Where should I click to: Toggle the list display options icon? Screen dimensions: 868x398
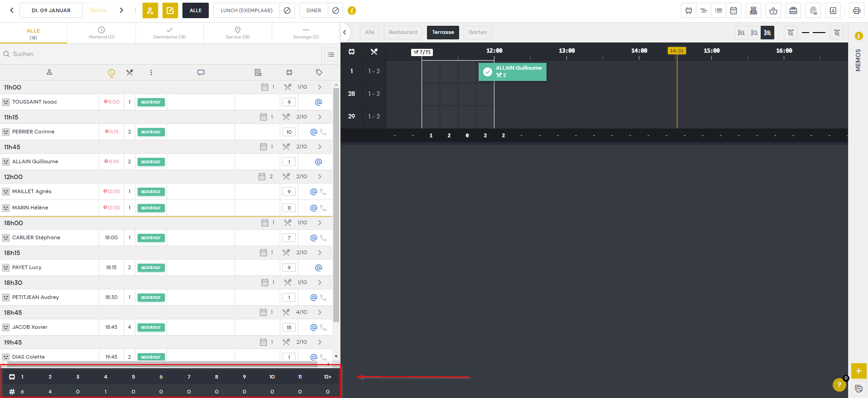[x=331, y=54]
